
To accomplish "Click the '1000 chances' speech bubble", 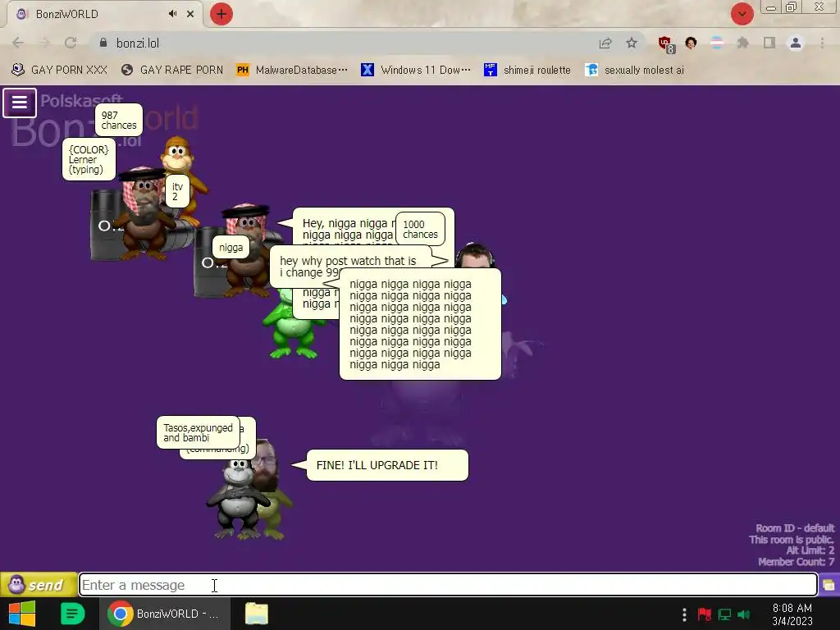I will (420, 230).
